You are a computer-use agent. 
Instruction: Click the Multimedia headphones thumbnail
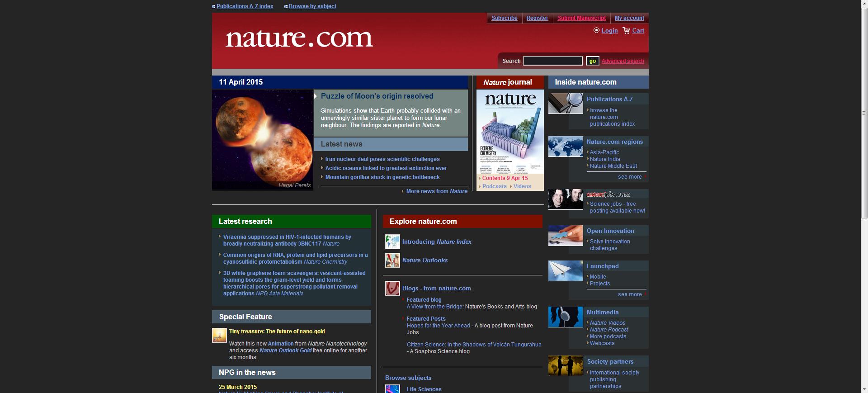coord(566,317)
